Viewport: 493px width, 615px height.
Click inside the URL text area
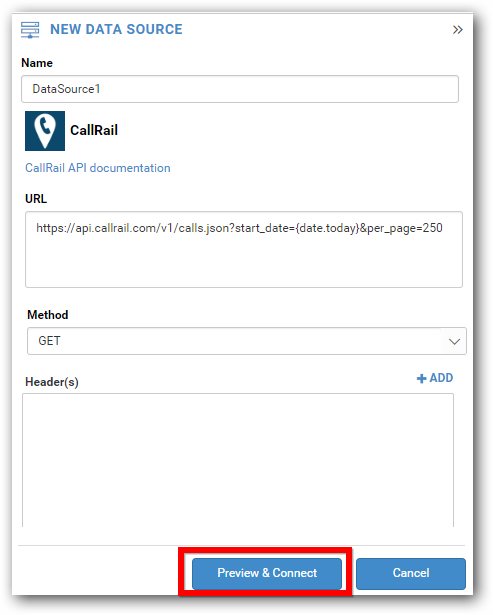[x=244, y=249]
